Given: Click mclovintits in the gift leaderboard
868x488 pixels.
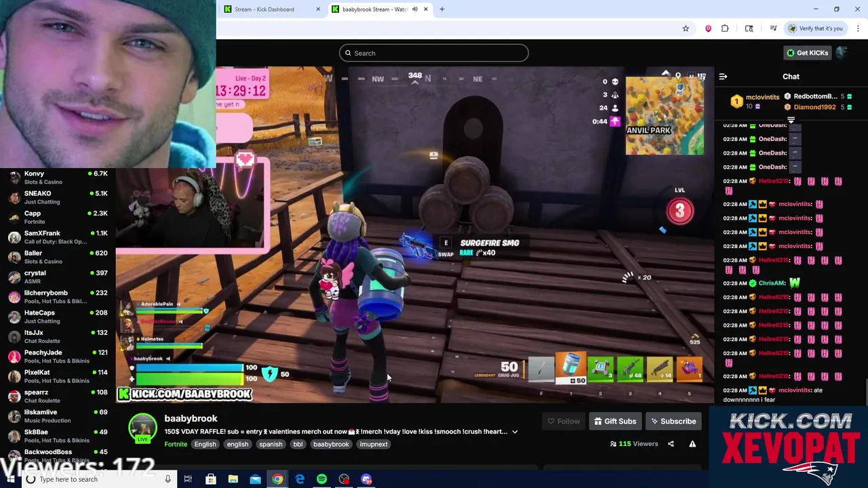Looking at the screenshot, I should (x=762, y=98).
